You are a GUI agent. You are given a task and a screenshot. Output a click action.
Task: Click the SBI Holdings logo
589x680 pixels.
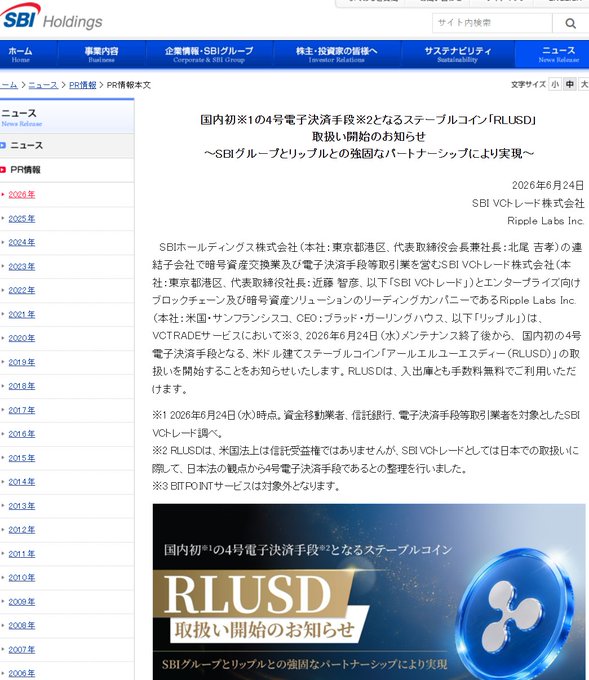click(51, 17)
